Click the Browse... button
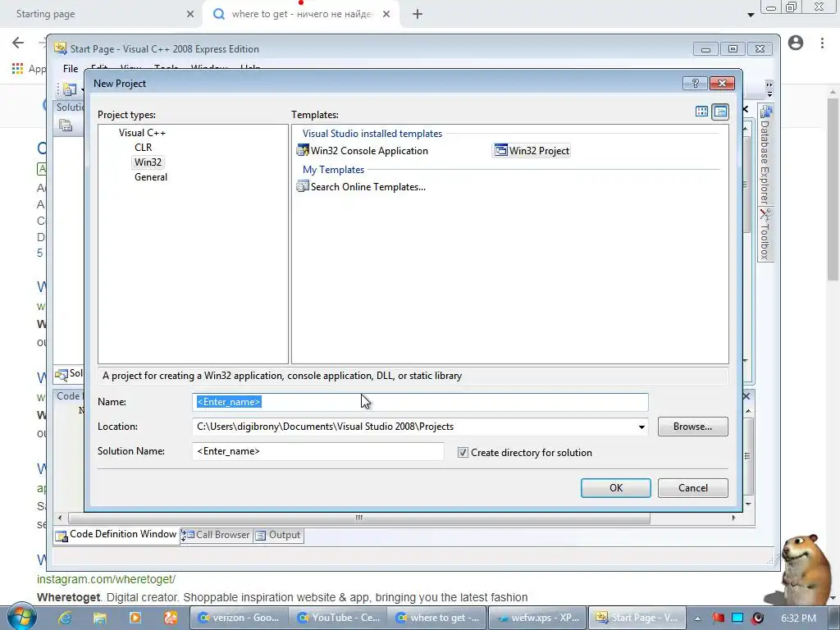The image size is (840, 630). (x=692, y=427)
